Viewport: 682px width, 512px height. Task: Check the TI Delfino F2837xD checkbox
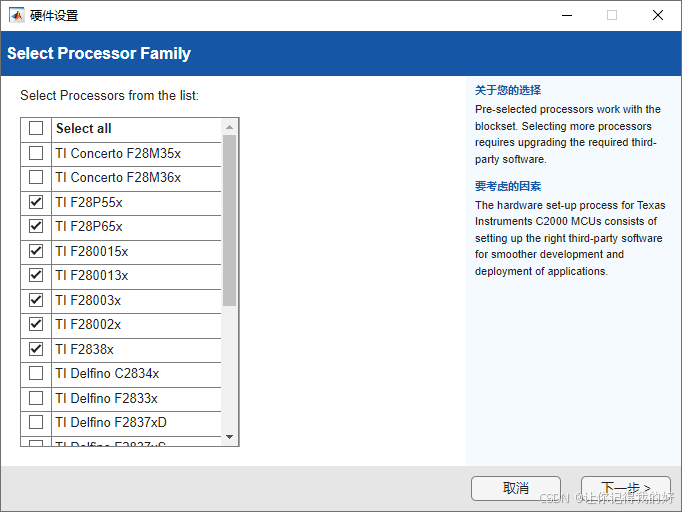pyautogui.click(x=36, y=422)
